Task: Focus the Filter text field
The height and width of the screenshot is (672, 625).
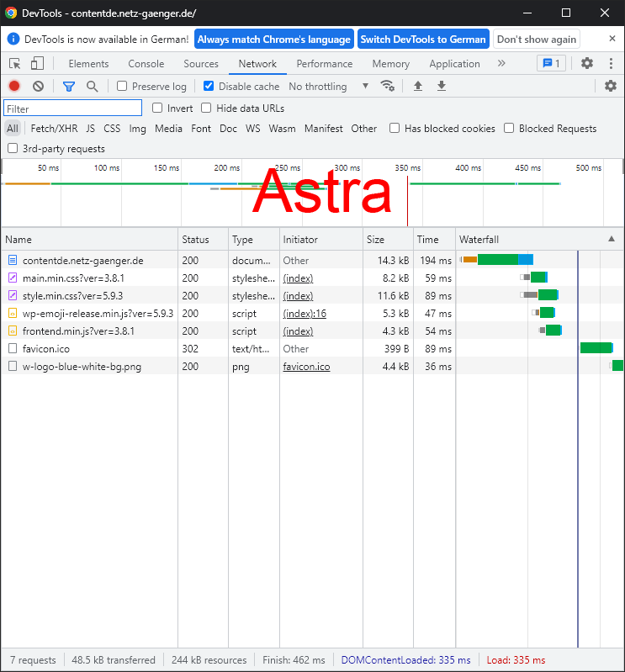Action: tap(73, 108)
